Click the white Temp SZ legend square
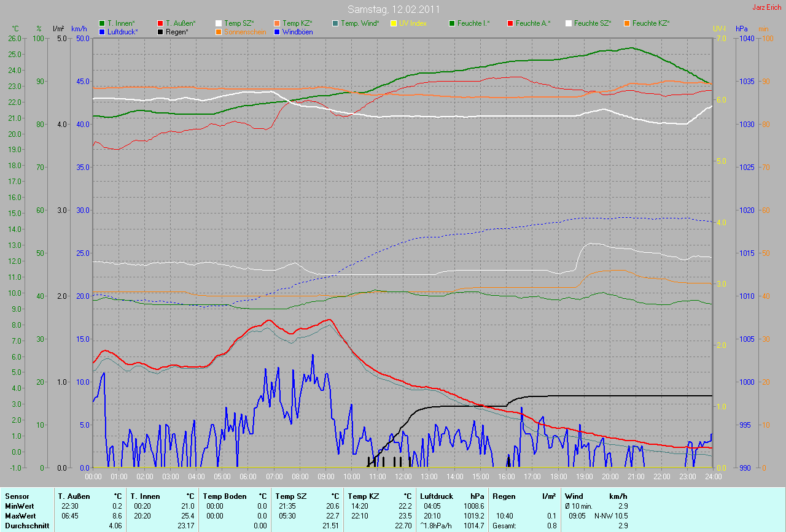The image size is (786, 532). coord(219,23)
